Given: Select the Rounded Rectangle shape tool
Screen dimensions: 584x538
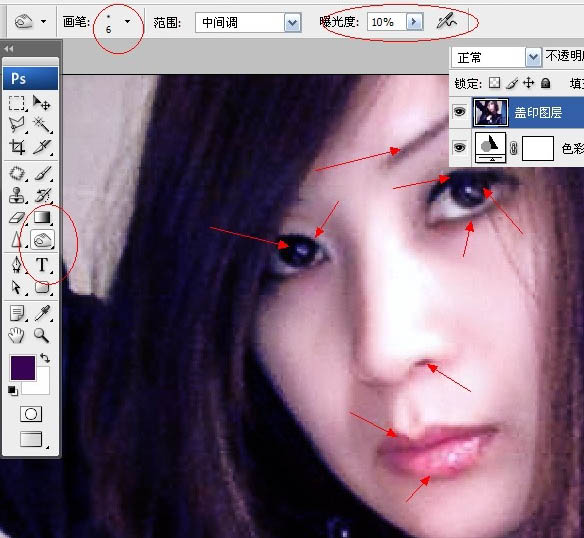Looking at the screenshot, I should click(x=42, y=287).
